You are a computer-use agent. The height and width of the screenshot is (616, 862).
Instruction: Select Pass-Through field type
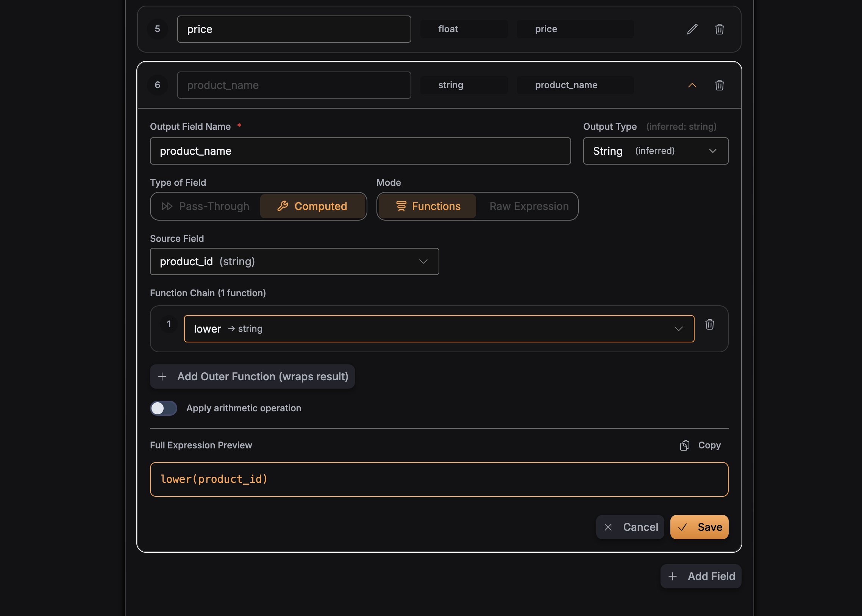click(206, 206)
